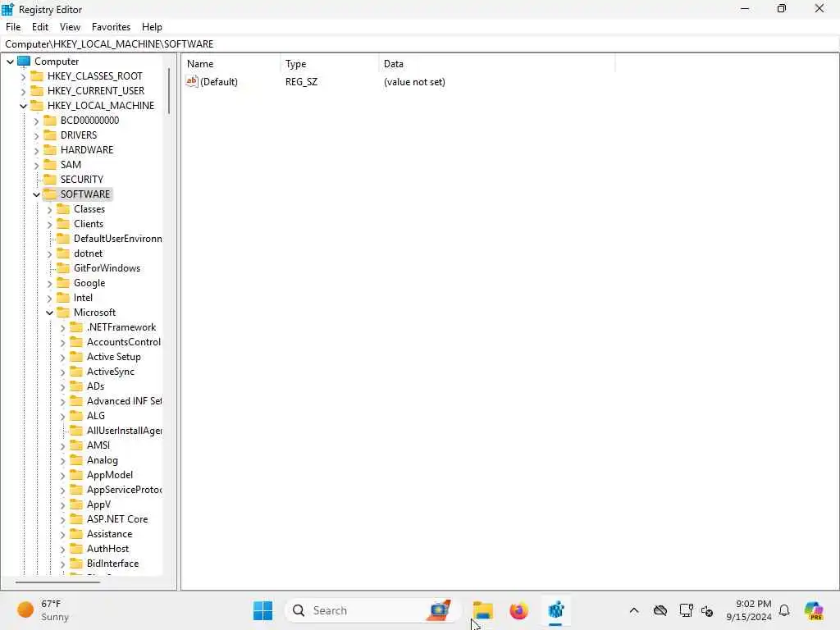Click the registry path address bar
Viewport: 840px width, 630px height.
[x=420, y=44]
